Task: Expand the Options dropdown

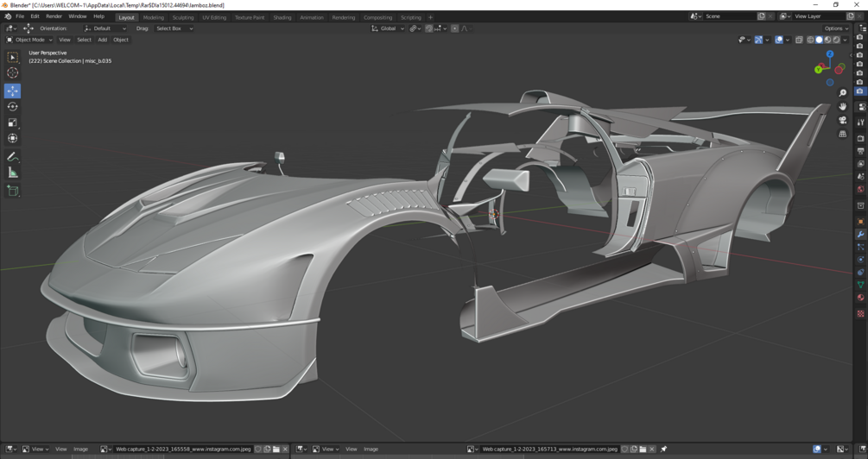Action: (836, 28)
